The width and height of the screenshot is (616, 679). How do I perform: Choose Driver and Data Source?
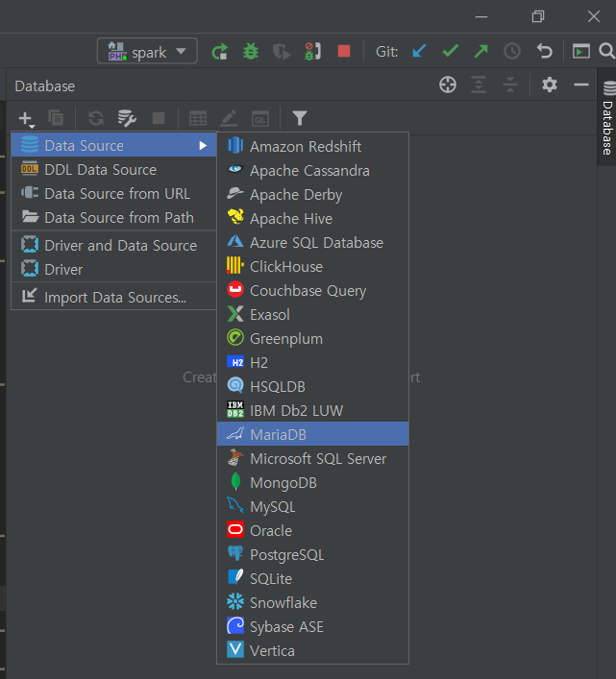pos(113,245)
